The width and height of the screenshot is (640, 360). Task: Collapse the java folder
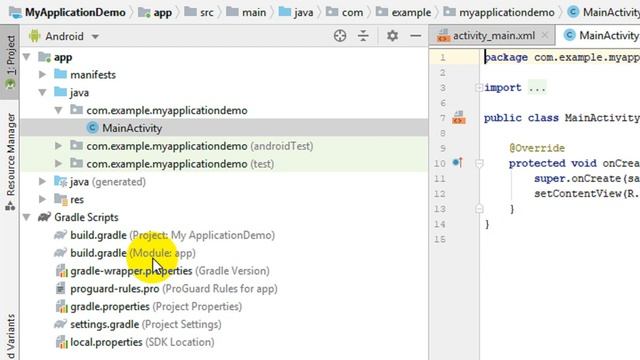pos(42,93)
